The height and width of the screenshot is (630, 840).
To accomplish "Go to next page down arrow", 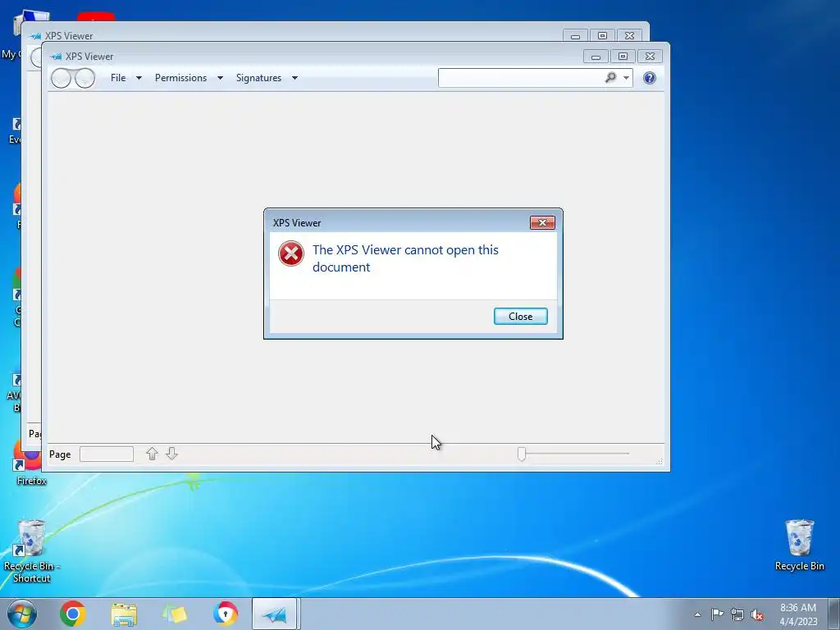I will pos(171,454).
